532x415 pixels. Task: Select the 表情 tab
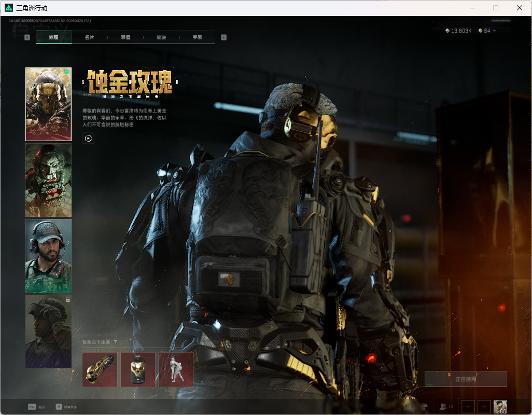pos(125,37)
